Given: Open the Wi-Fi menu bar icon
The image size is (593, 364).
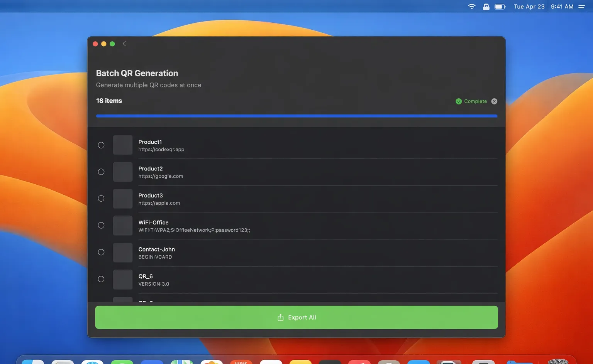Looking at the screenshot, I should 471,7.
